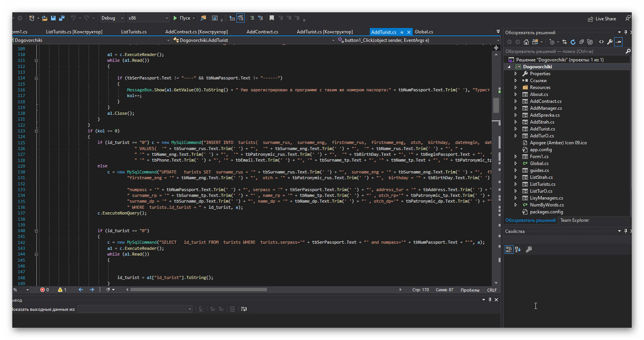Click the properties wrench in Solution Explorer
Image resolution: width=644 pixels, height=340 pixels.
coord(610,42)
